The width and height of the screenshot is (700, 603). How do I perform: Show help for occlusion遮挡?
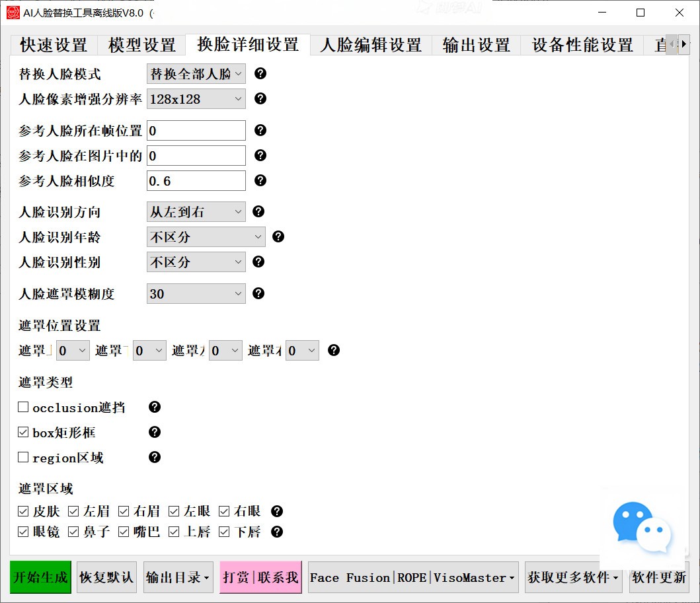click(x=155, y=407)
